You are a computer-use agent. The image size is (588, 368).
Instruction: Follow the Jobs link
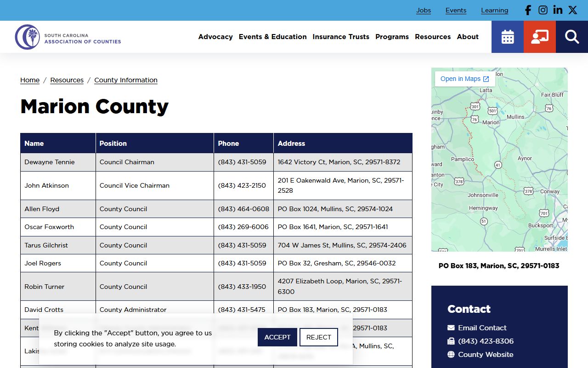424,10
